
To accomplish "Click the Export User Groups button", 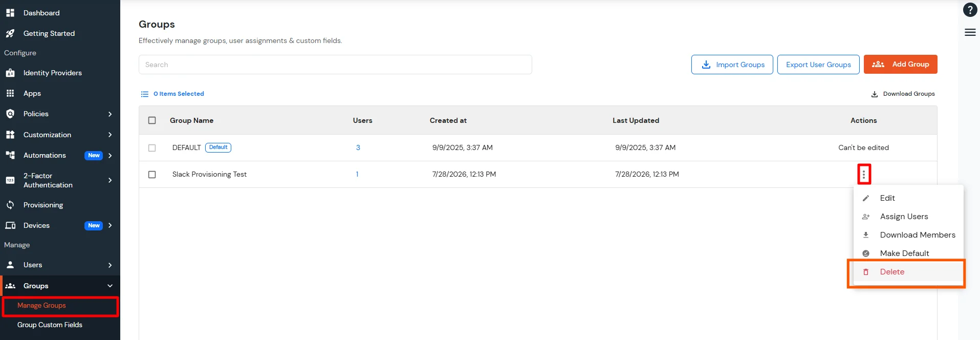I will [818, 65].
